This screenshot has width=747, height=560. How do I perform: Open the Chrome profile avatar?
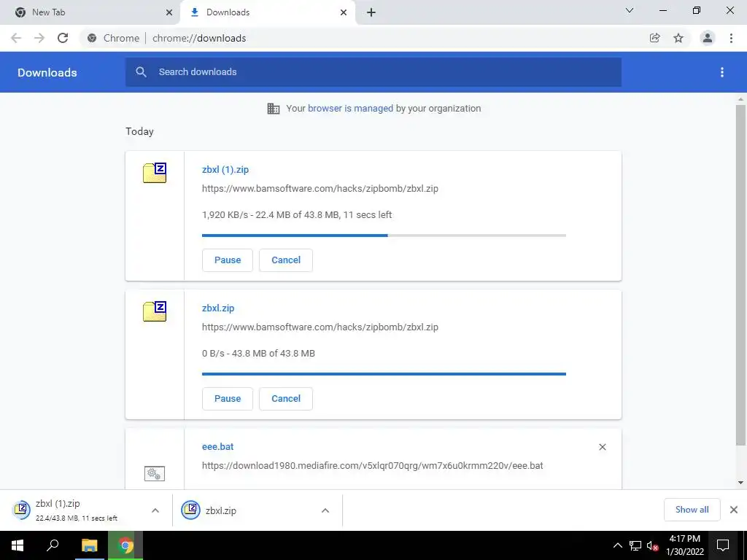click(708, 38)
